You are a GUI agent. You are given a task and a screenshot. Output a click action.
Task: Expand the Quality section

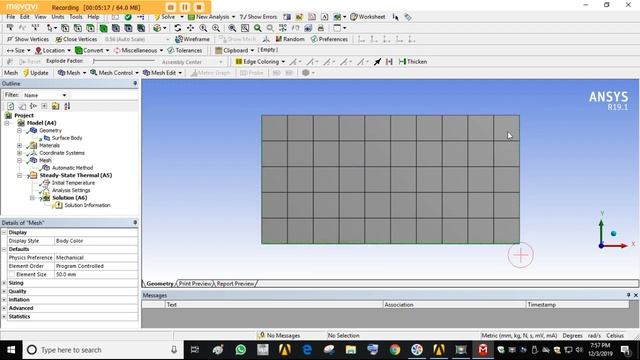(x=4, y=291)
